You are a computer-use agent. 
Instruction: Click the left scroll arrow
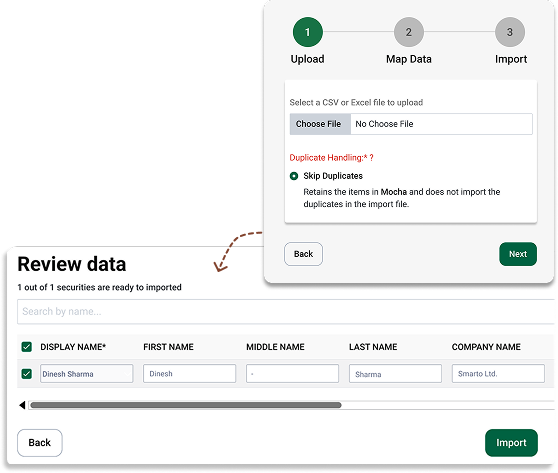22,405
